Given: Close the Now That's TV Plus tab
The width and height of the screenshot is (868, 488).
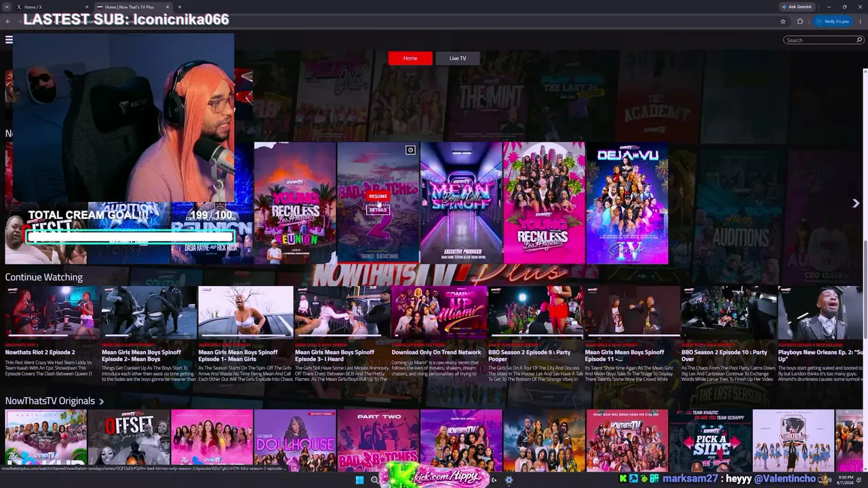Looking at the screenshot, I should point(167,7).
